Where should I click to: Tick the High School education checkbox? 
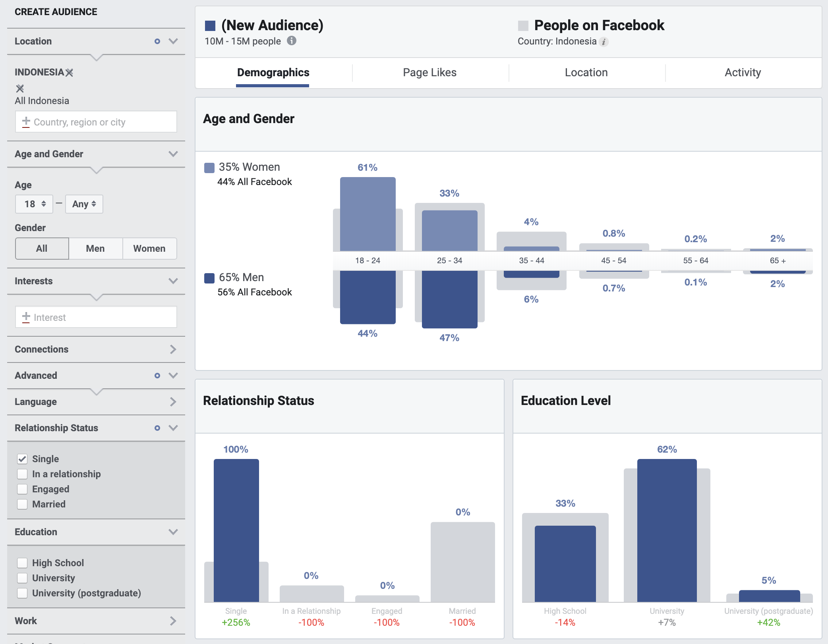pos(22,563)
